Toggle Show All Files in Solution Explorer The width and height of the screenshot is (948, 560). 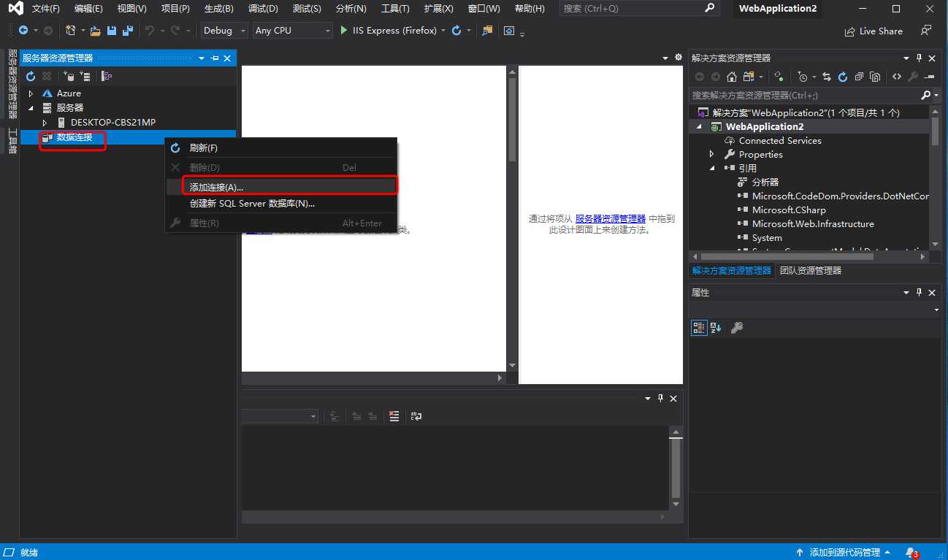click(x=875, y=77)
